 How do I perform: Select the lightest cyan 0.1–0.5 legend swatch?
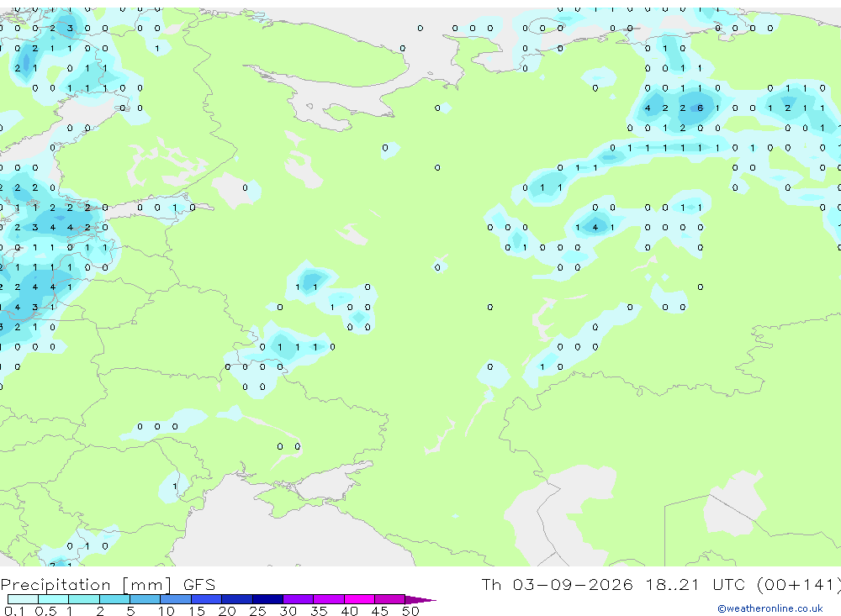point(23,599)
